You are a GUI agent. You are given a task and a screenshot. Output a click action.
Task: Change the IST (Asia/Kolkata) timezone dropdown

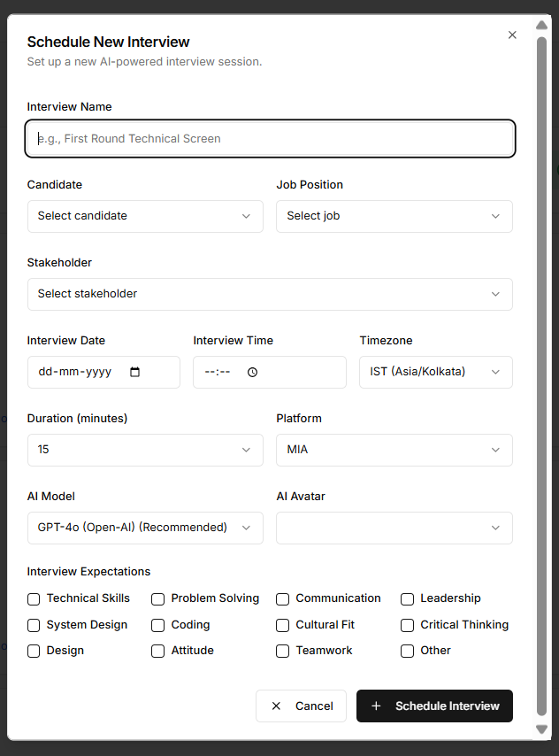pyautogui.click(x=435, y=372)
